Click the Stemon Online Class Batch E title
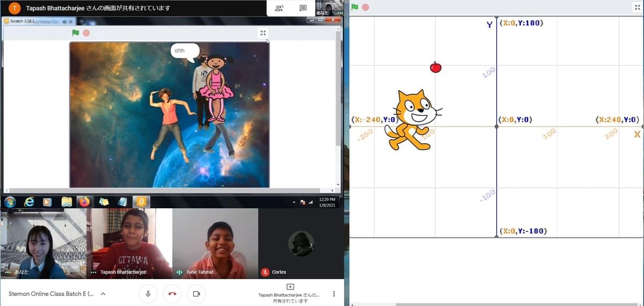This screenshot has height=306, width=644. (x=51, y=294)
